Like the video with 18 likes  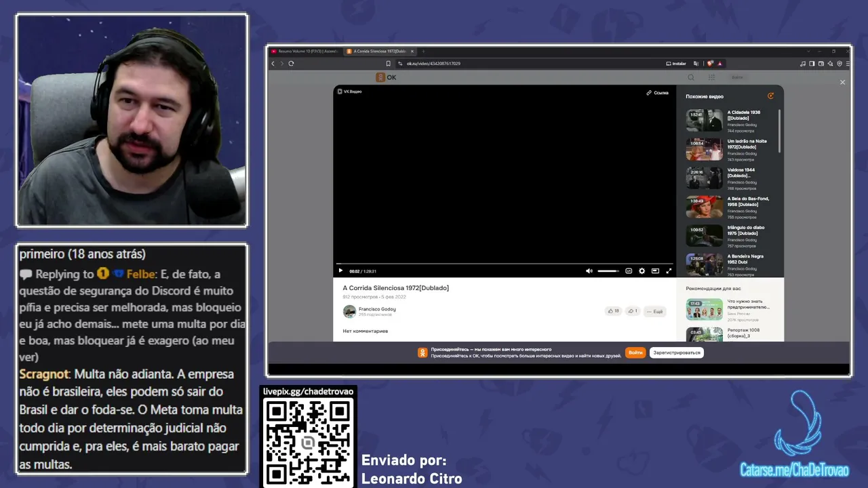click(x=613, y=311)
